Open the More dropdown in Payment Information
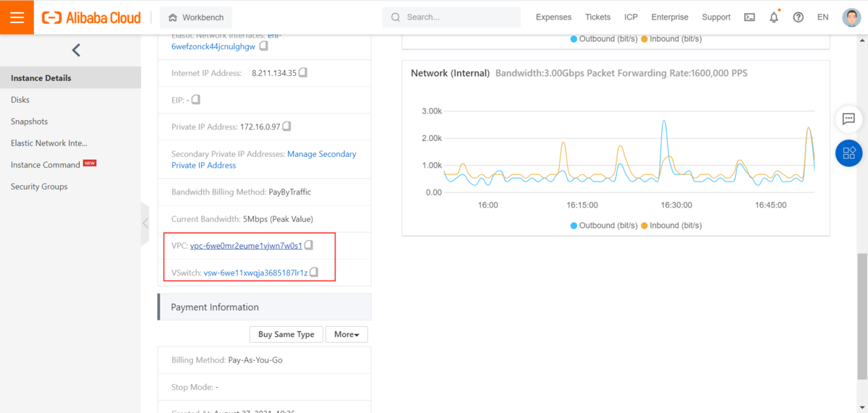Image resolution: width=868 pixels, height=413 pixels. coord(346,334)
